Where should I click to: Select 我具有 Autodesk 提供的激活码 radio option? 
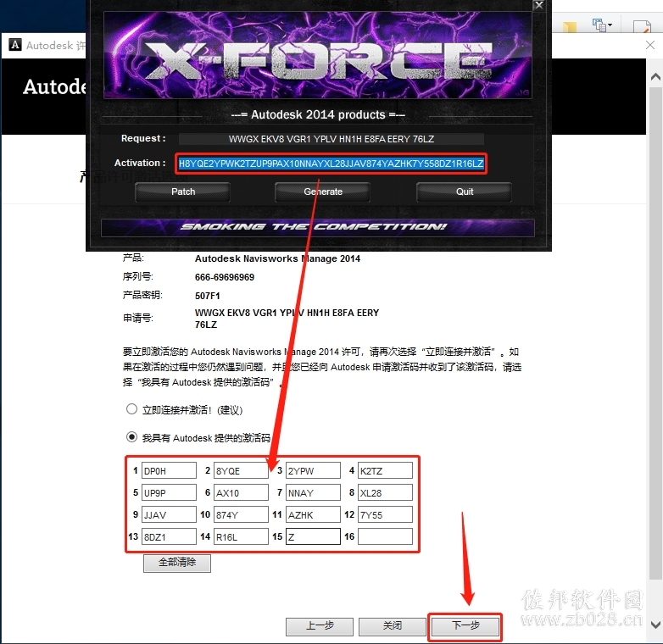click(x=132, y=437)
